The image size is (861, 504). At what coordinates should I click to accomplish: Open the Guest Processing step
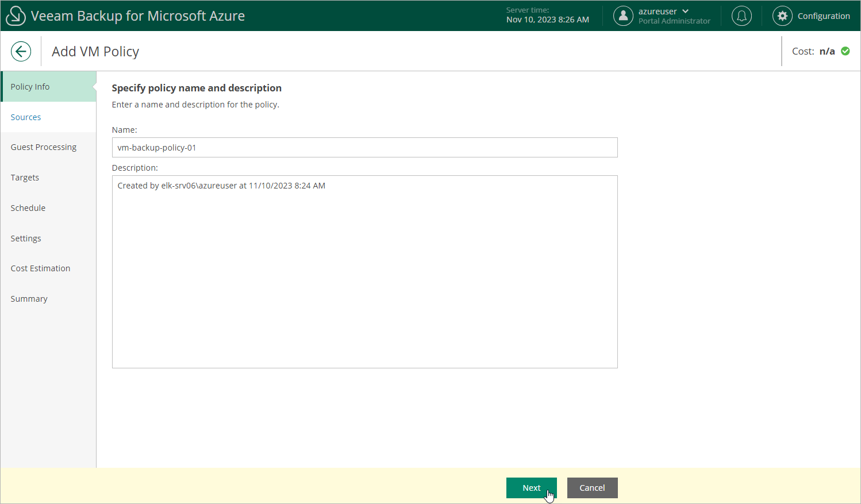pyautogui.click(x=48, y=147)
